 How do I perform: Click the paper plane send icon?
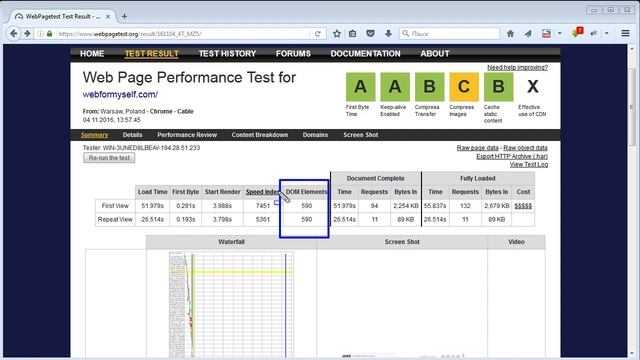coord(528,34)
